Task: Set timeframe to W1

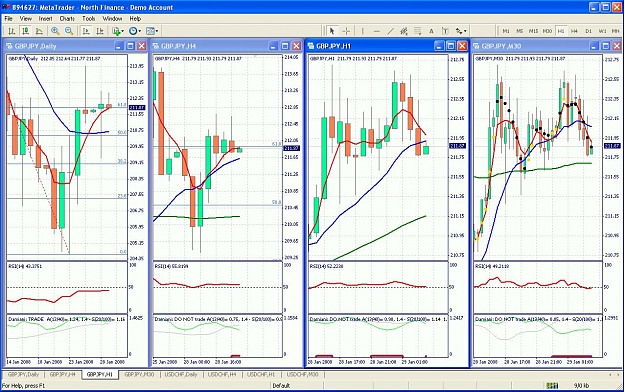Action: (602, 31)
